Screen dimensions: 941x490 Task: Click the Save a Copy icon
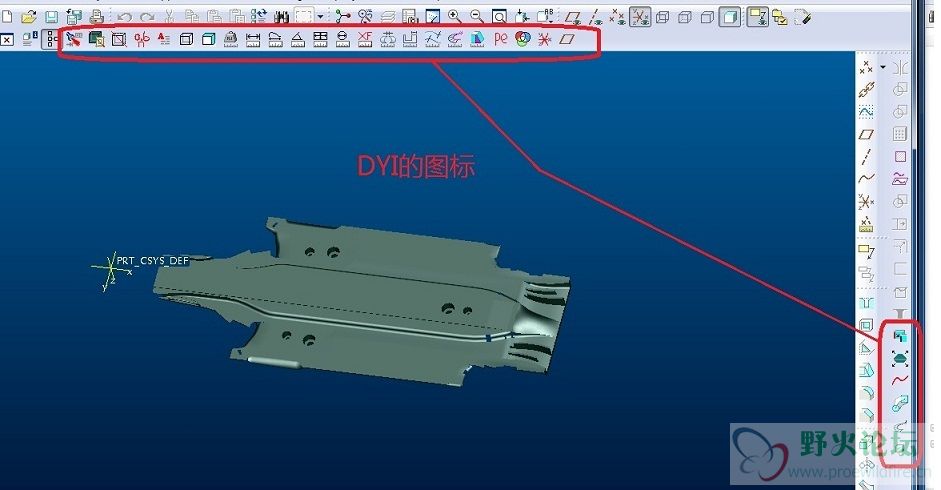tap(74, 17)
